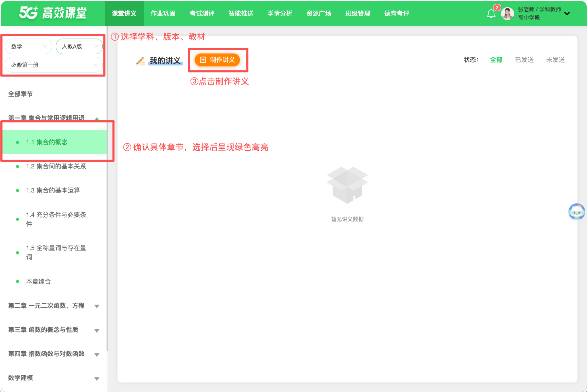The height and width of the screenshot is (392, 587).
Task: Open the 数学 subject dropdown
Action: [x=29, y=46]
